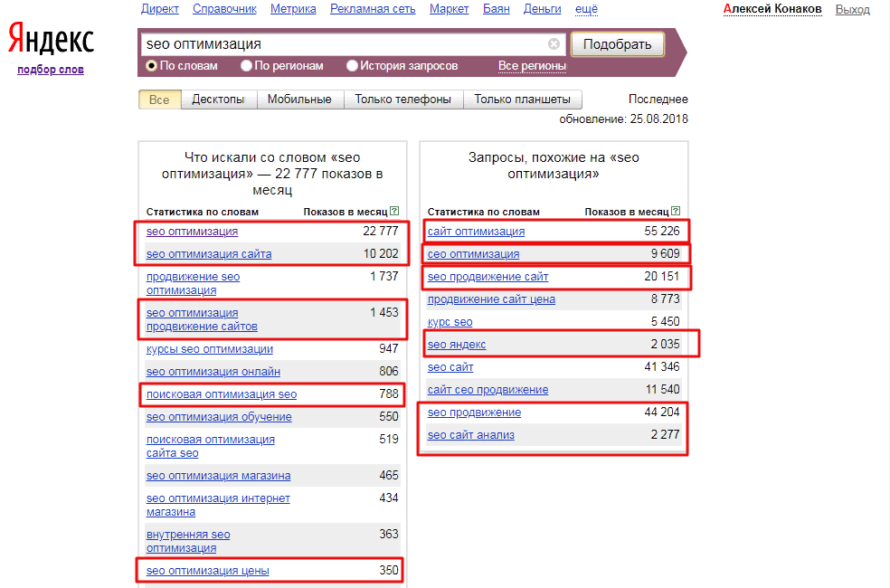Image resolution: width=890 pixels, height=588 pixels.
Task: Open the 'seo продвижение' query with 44 204 shows
Action: 474,413
